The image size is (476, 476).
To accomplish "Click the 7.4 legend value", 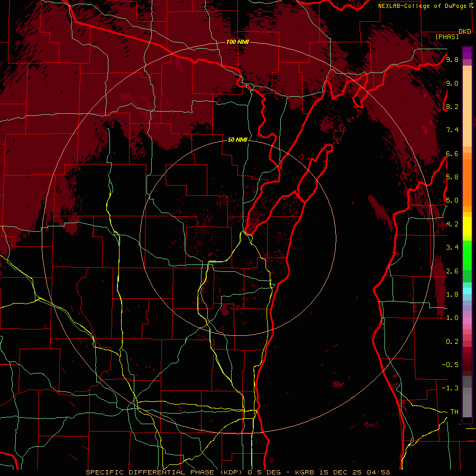I will pos(452,130).
